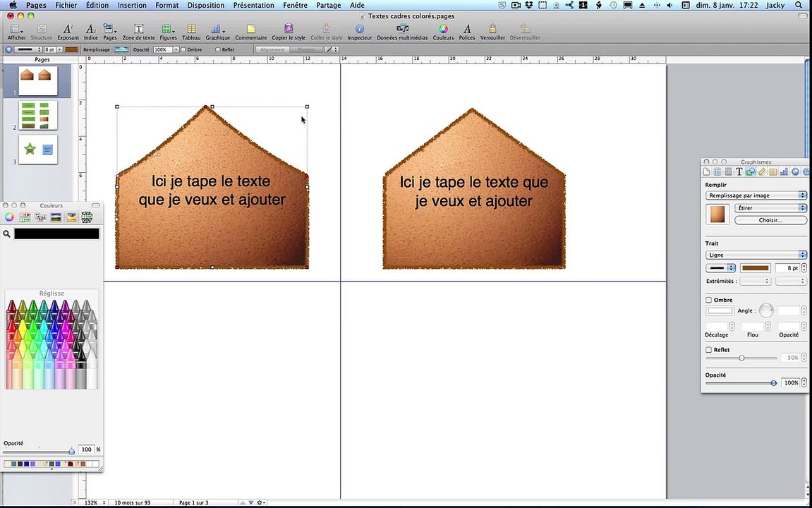This screenshot has height=508, width=812.
Task: Click the Remplissage fill well in format bar
Action: click(121, 49)
